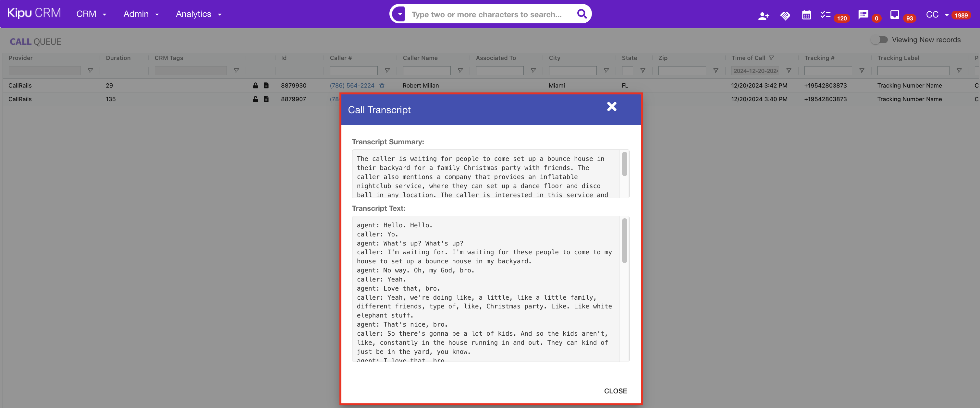Open the CRM menu

tap(91, 14)
